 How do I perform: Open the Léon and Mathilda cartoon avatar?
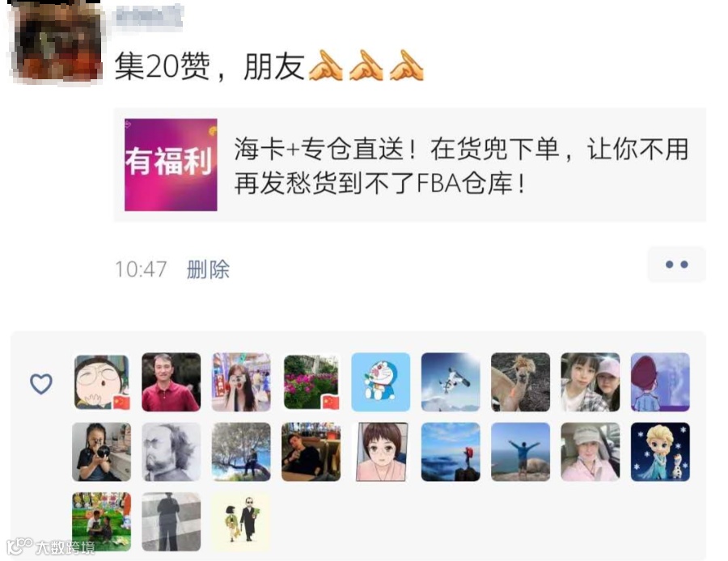click(241, 521)
